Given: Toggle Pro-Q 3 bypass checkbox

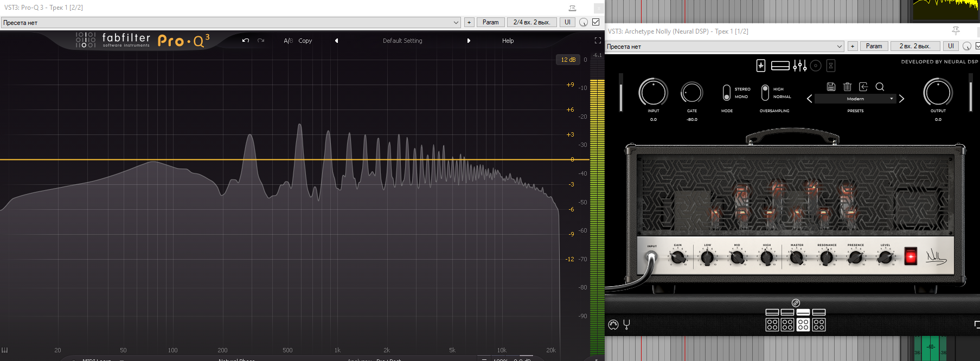Looking at the screenshot, I should (596, 22).
